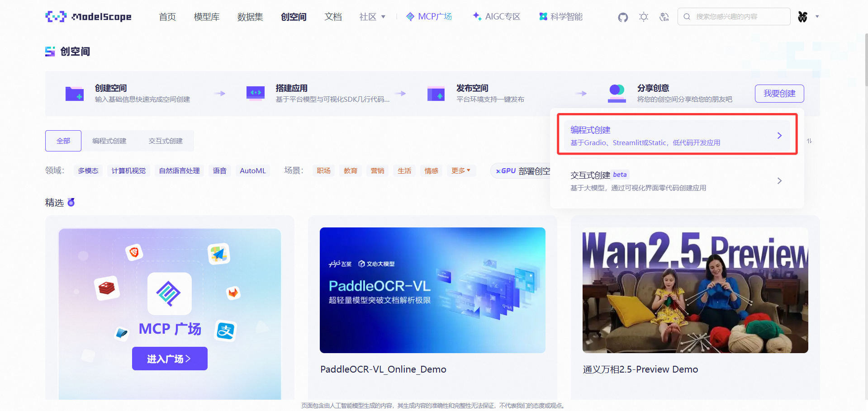Viewport: 868px width, 411px height.
Task: Click the 发布空间 upload icon
Action: click(436, 94)
